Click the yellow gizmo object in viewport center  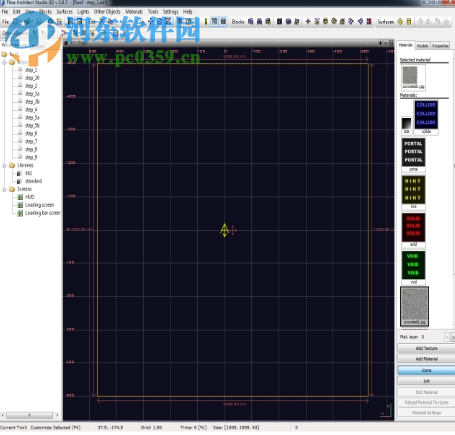coord(225,230)
